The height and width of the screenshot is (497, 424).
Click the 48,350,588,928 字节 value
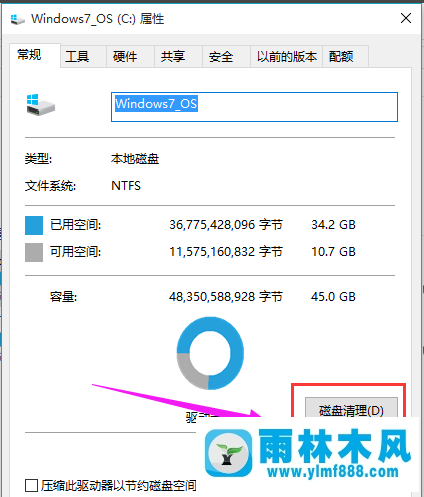[x=226, y=297]
